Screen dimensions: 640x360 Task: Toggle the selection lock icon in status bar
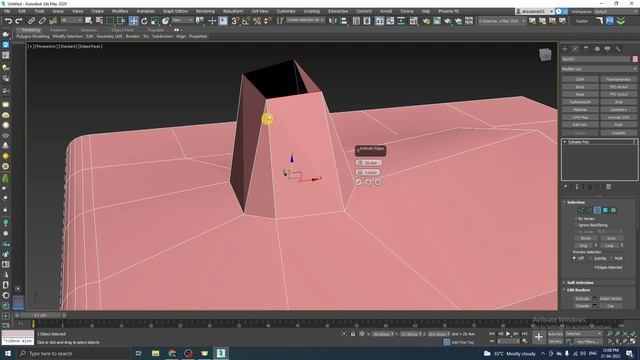point(353,334)
